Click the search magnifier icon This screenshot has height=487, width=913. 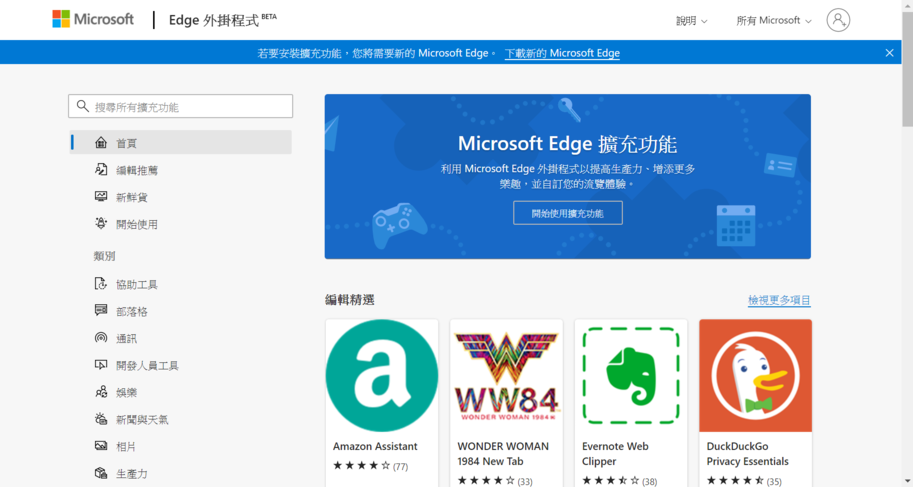[x=83, y=106]
